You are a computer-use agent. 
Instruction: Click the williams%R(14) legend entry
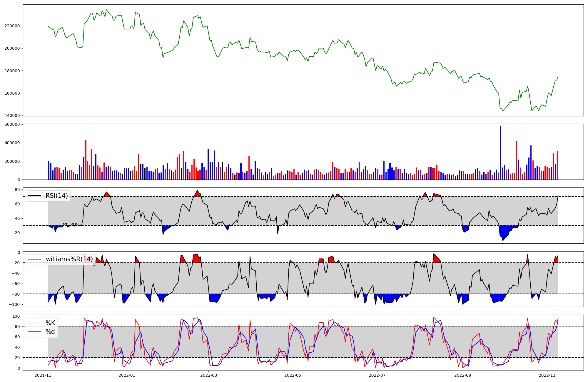click(x=69, y=259)
